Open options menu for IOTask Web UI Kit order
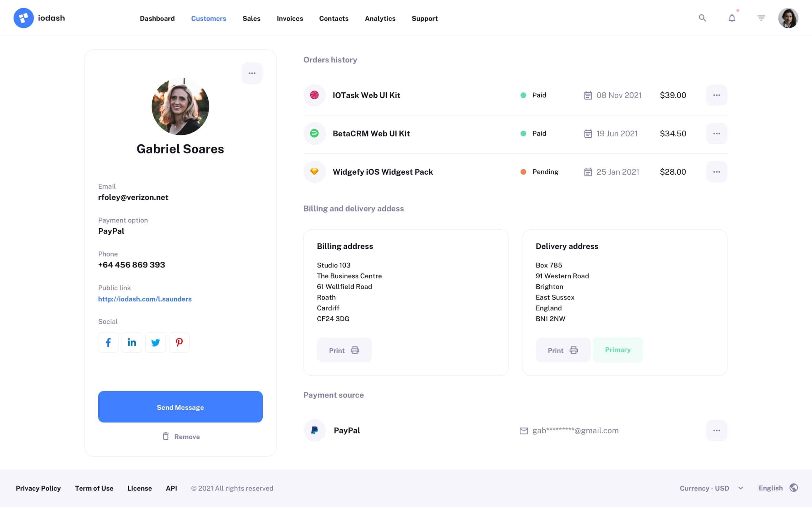 717,95
